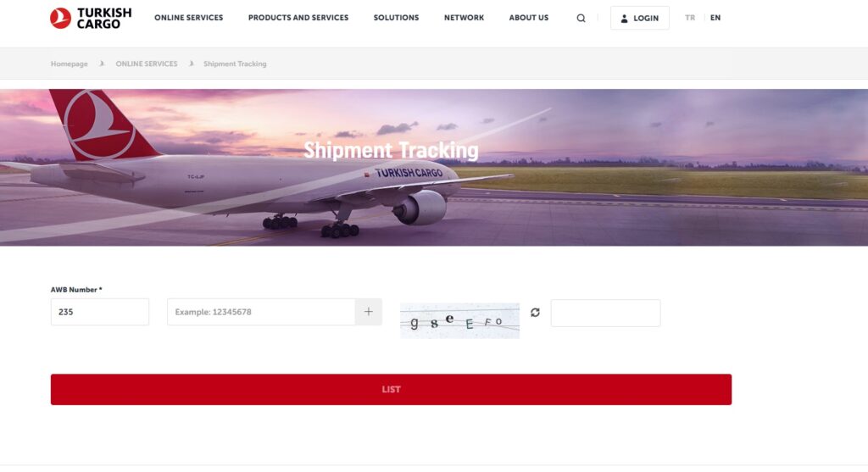Click the breadcrumb arrow after Homepage
The image size is (868, 472).
point(102,64)
